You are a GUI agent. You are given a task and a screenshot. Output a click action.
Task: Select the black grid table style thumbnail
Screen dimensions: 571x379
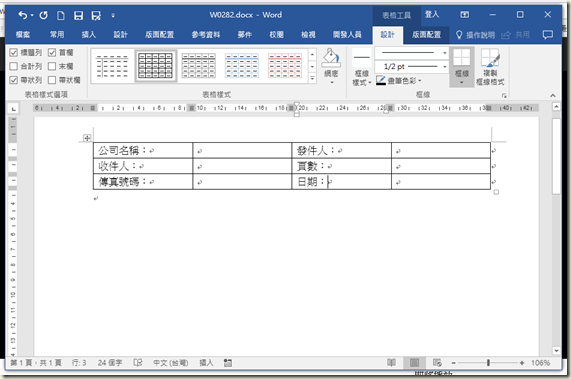(x=155, y=66)
